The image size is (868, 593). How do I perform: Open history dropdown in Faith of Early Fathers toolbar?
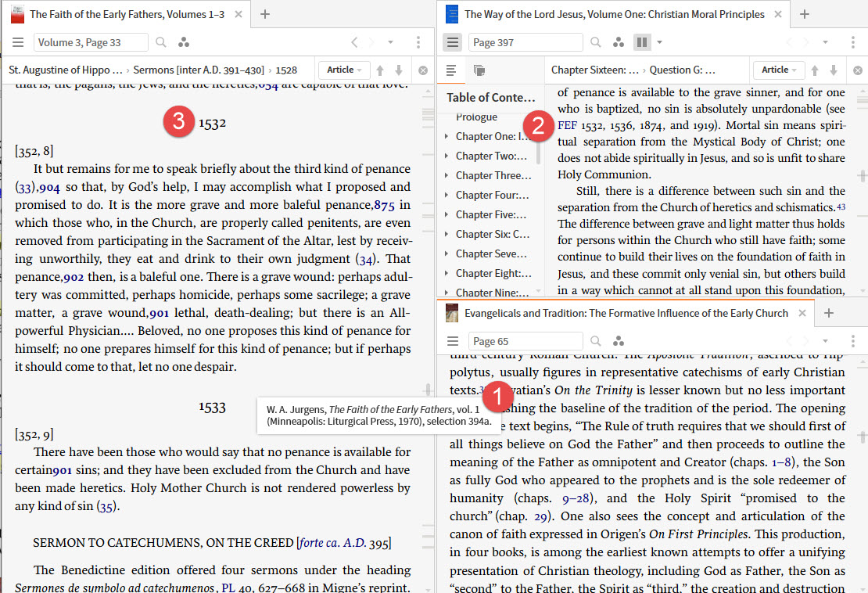click(x=390, y=42)
